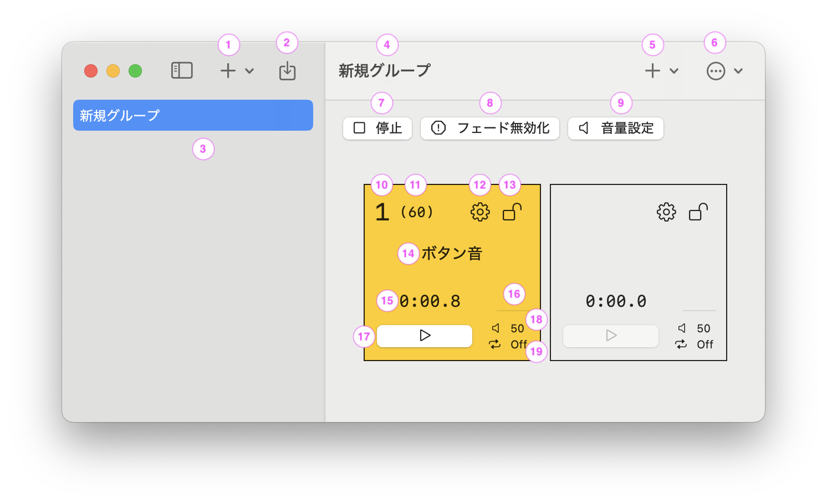The image size is (827, 504).
Task: Play the ボタン音 sound pad
Action: click(x=425, y=336)
